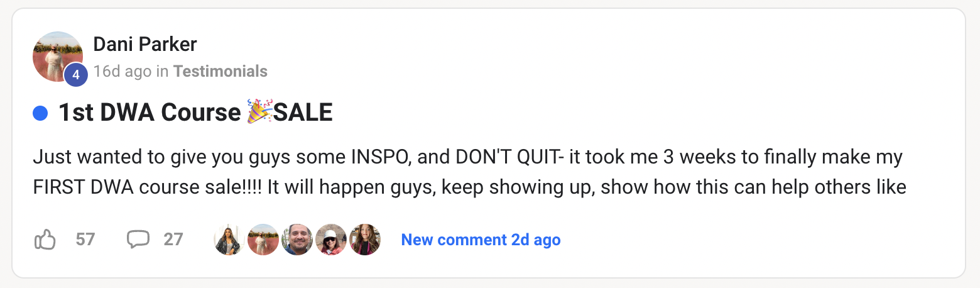Click the speech bubble comment icon
980x288 pixels.
pyautogui.click(x=138, y=240)
